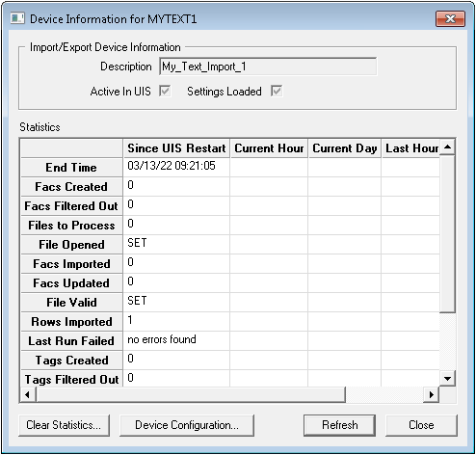
Task: Open the Clear Statistics dialog
Action: coord(64,425)
